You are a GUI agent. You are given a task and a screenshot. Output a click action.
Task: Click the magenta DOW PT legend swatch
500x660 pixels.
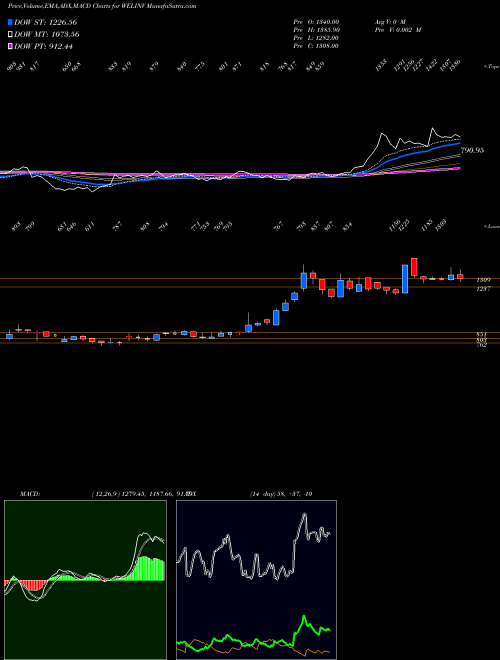coord(11,46)
